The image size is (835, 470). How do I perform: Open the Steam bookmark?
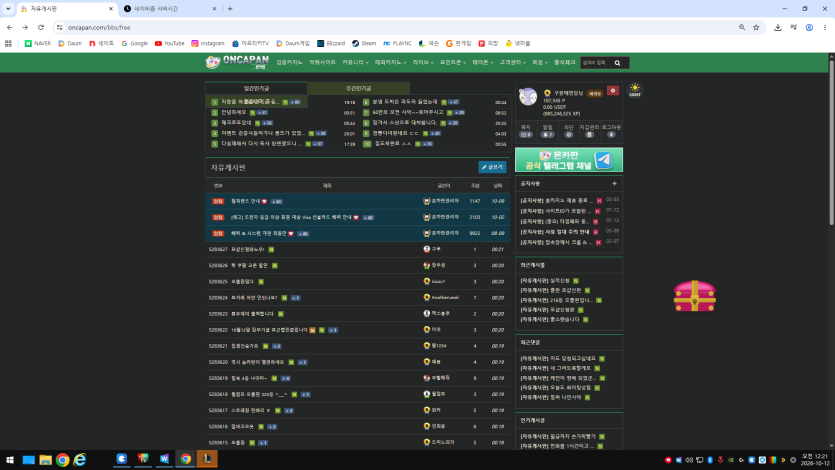tap(364, 43)
